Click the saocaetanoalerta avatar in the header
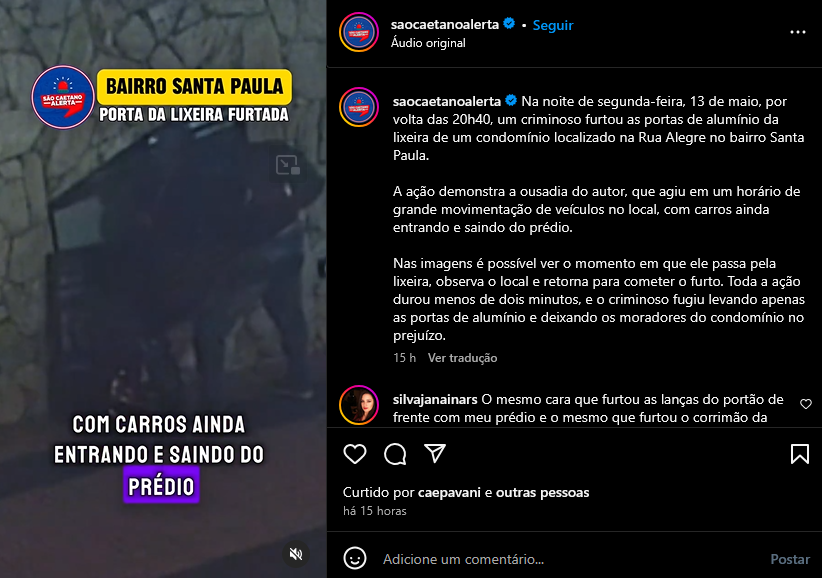The height and width of the screenshot is (578, 822). click(x=359, y=32)
